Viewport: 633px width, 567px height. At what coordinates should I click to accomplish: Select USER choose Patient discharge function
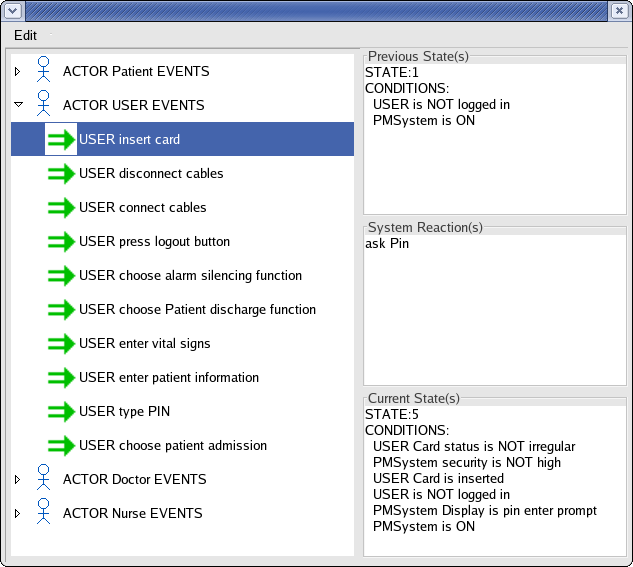tap(197, 310)
